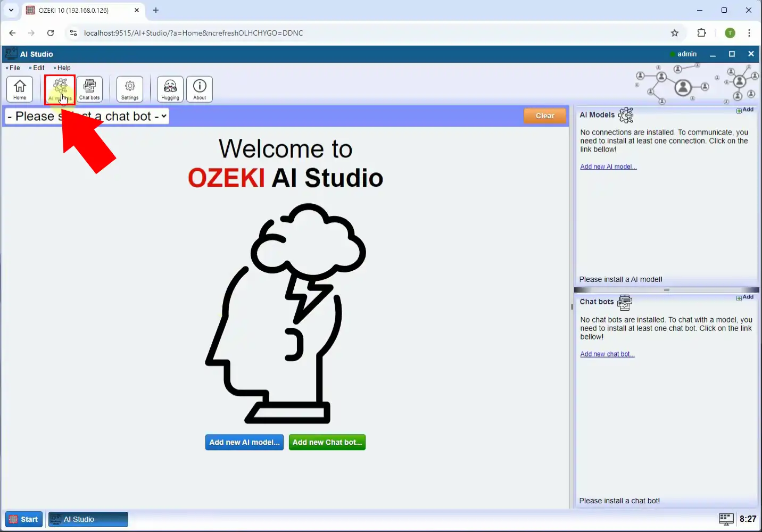Click the 'Welcome to' heading
Image resolution: width=762 pixels, height=532 pixels.
(286, 149)
